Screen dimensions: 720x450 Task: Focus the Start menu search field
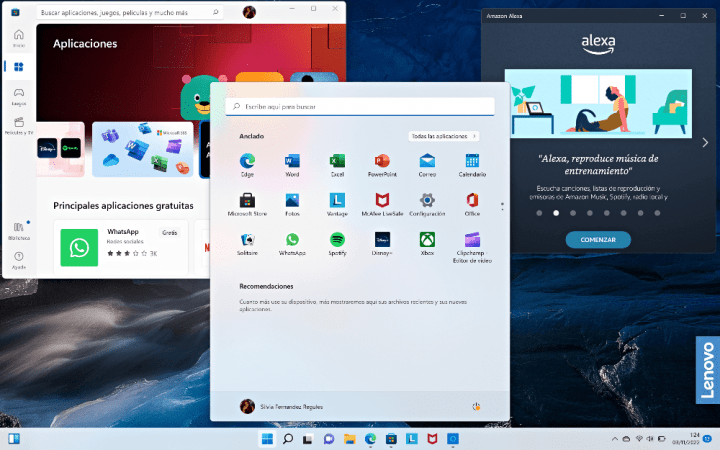[x=360, y=107]
